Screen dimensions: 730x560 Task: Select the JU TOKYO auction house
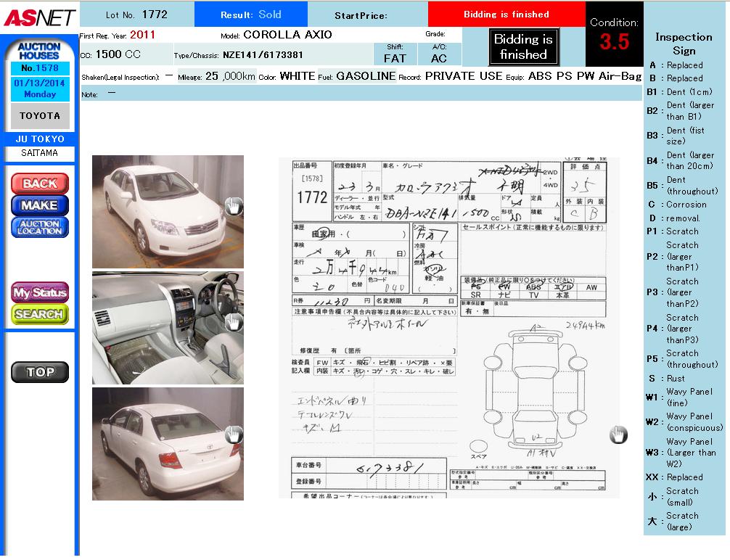pyautogui.click(x=40, y=139)
